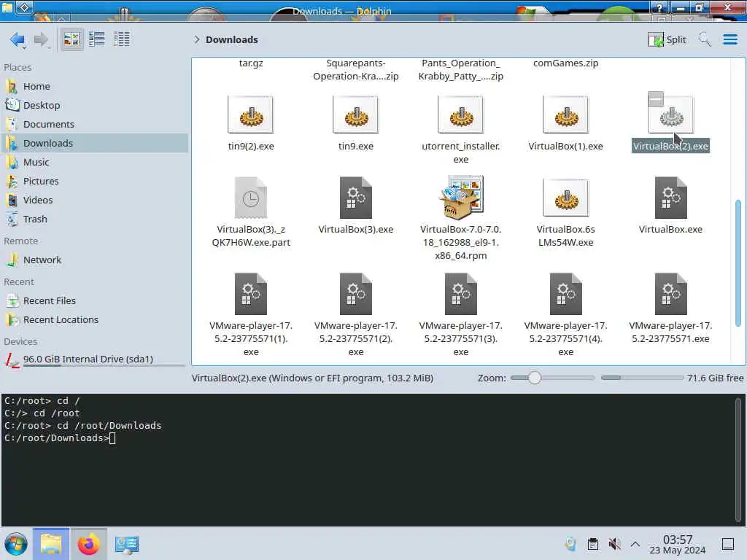Click the help question mark in the title bar

[x=659, y=7]
